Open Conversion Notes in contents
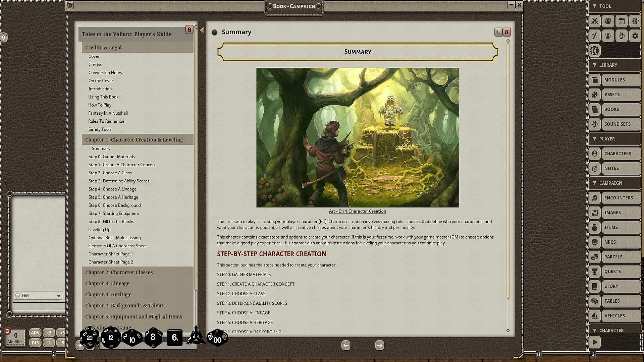 [105, 73]
